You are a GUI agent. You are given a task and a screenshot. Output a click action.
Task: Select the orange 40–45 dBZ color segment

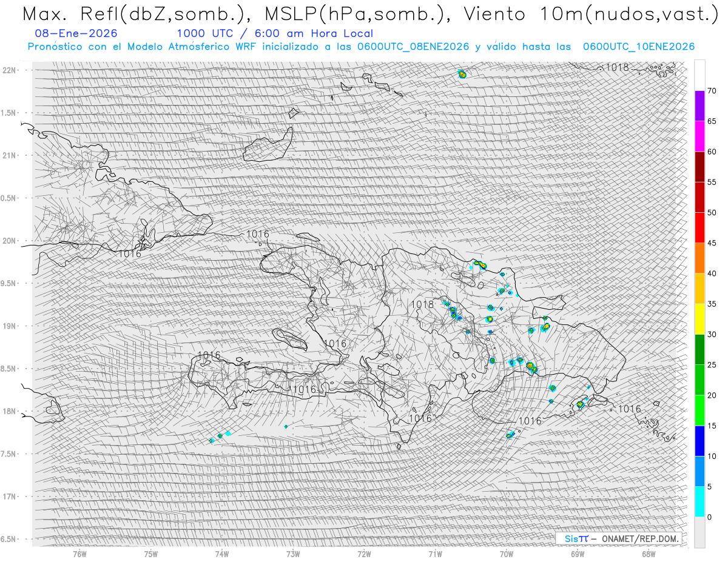pos(699,258)
